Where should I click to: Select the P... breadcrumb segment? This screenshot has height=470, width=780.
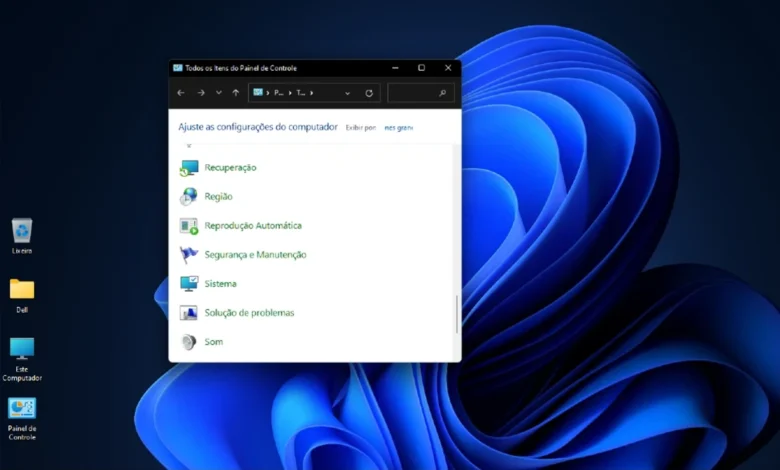(279, 93)
